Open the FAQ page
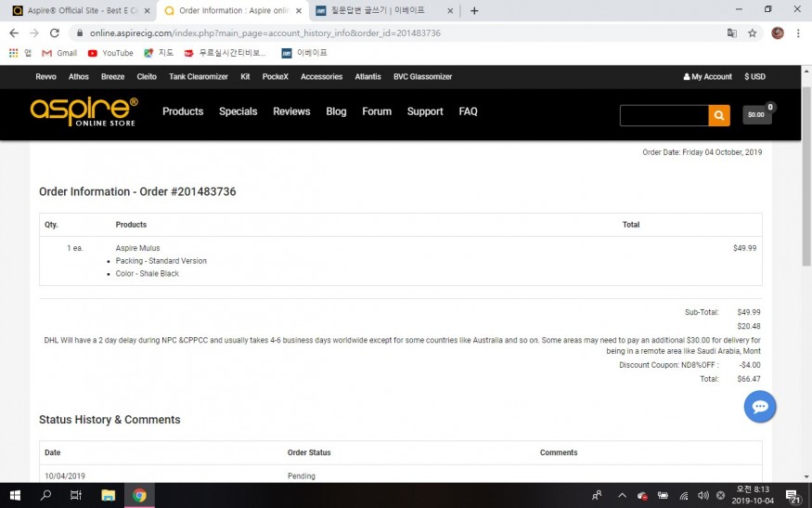 (468, 111)
